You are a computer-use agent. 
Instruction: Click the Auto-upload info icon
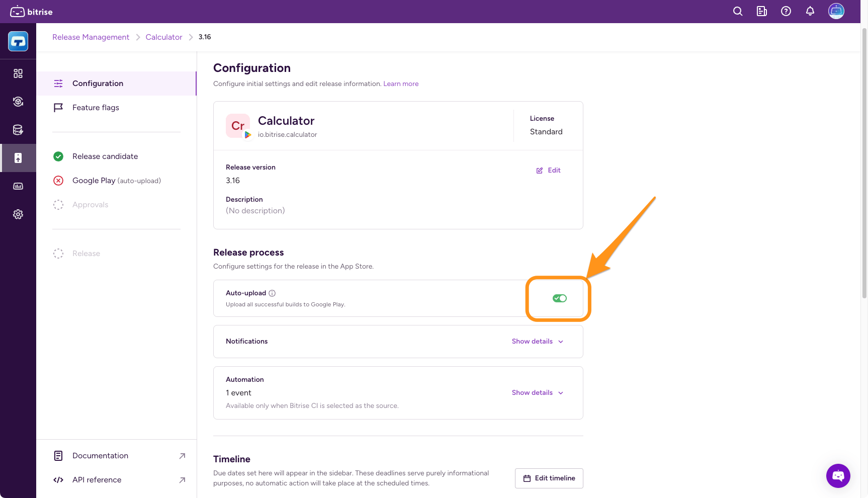272,293
